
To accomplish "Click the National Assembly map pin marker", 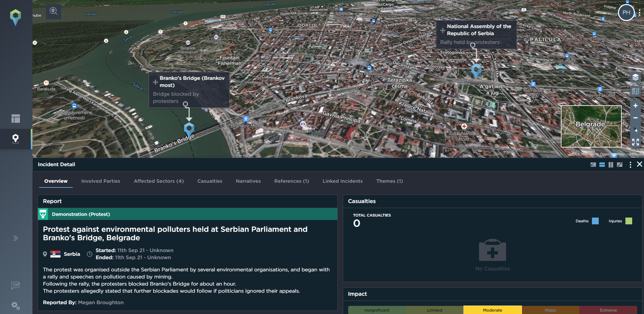I will [x=476, y=71].
